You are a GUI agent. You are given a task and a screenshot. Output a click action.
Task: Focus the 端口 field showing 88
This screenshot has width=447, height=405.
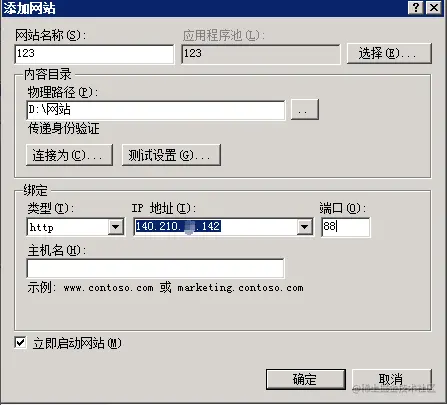(345, 227)
